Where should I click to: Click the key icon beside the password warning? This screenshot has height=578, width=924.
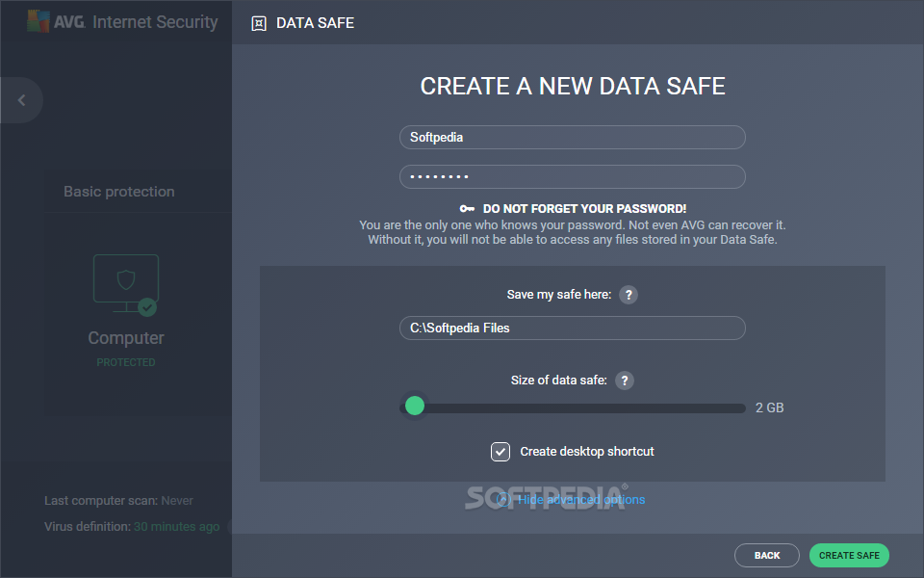tap(468, 209)
